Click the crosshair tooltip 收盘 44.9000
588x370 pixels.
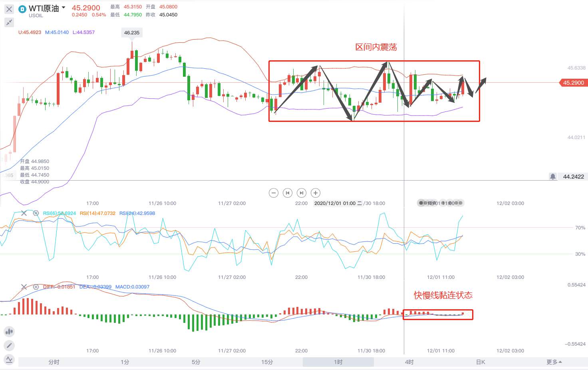coord(35,182)
